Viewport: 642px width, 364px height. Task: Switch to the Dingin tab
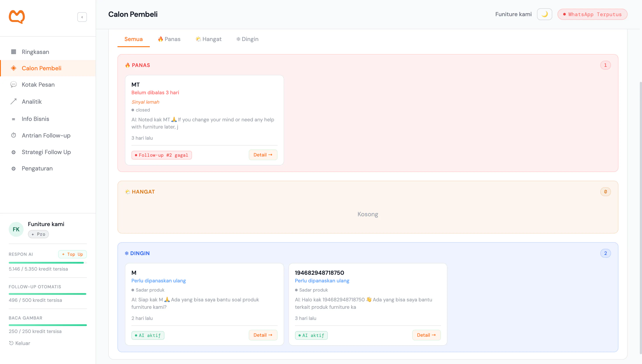247,39
